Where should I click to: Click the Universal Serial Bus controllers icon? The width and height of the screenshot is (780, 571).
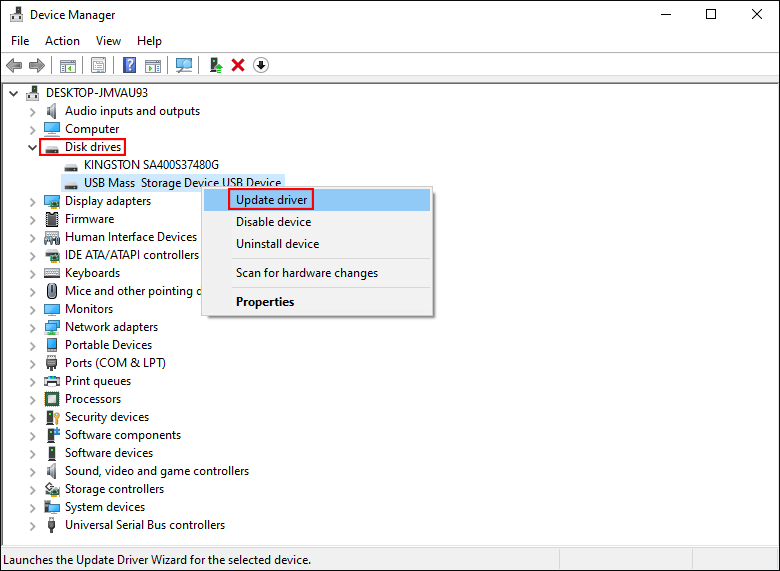(x=51, y=525)
